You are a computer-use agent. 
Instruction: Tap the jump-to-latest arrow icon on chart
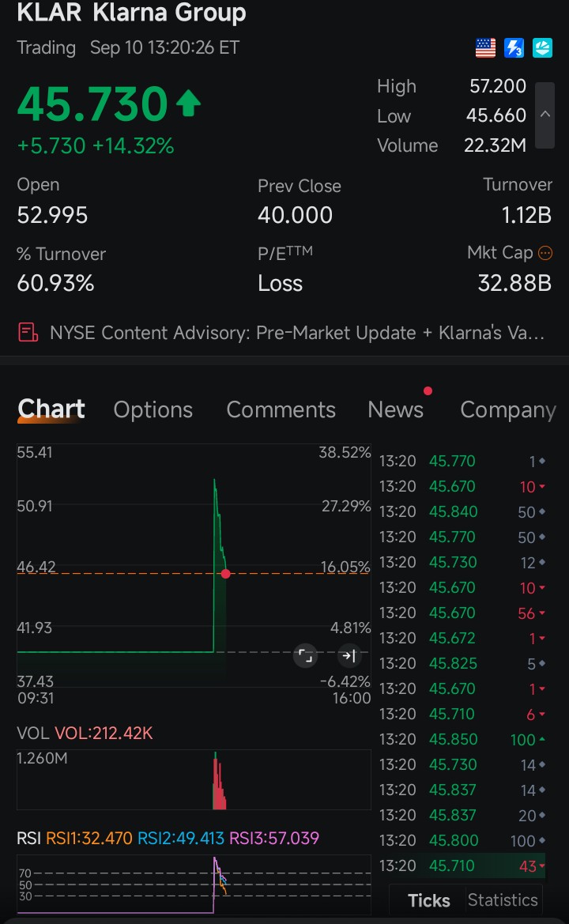click(x=349, y=655)
